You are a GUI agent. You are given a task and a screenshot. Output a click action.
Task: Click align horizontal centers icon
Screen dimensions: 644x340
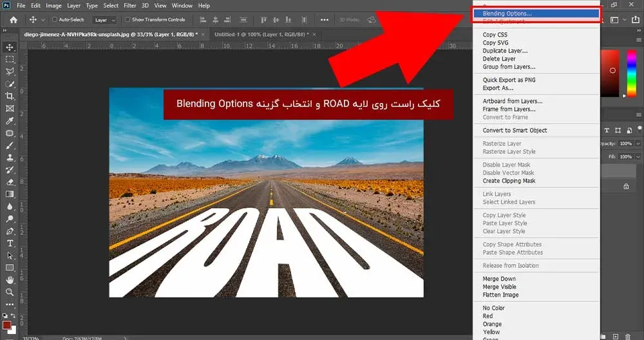(x=215, y=20)
